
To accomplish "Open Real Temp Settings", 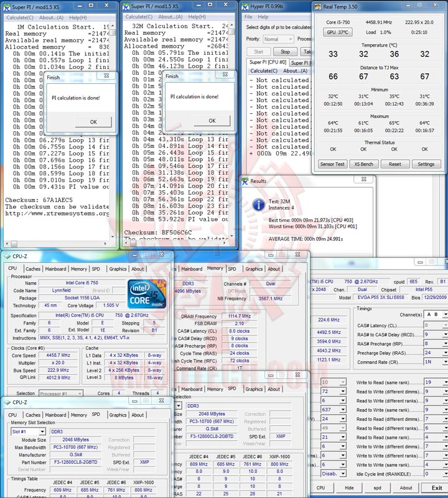I will (x=426, y=164).
